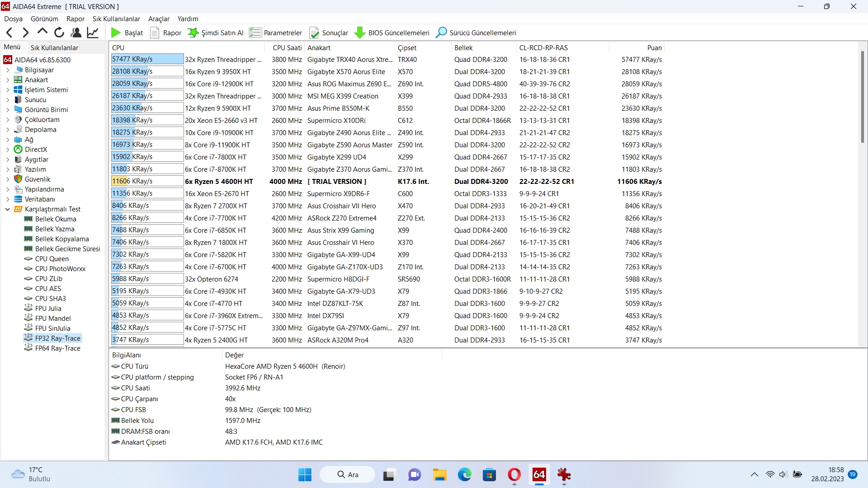Select CPU Queen benchmark icon

[28, 259]
